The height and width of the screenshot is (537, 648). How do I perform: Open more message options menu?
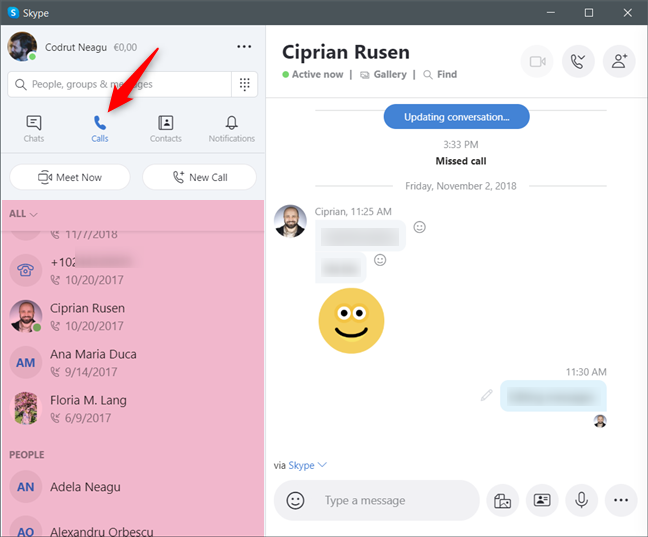621,500
